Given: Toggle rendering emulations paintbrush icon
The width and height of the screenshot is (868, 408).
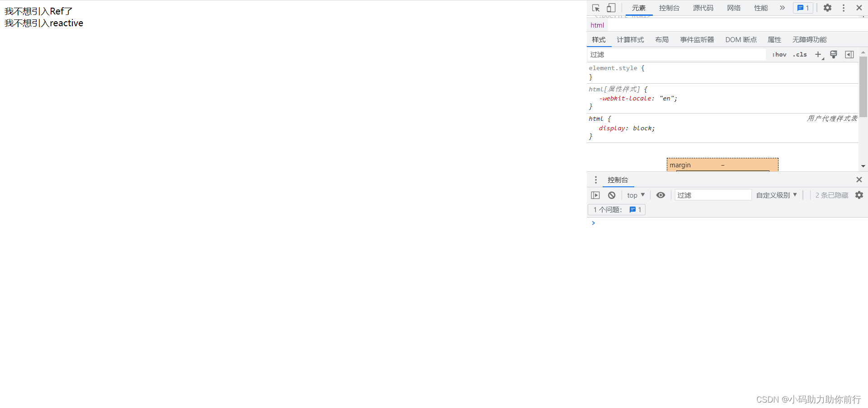Looking at the screenshot, I should 834,55.
